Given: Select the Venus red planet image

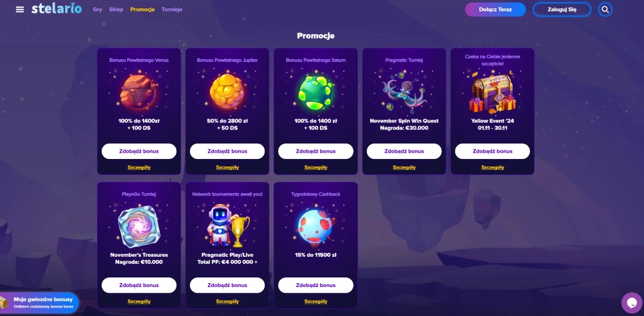Looking at the screenshot, I should (x=139, y=92).
